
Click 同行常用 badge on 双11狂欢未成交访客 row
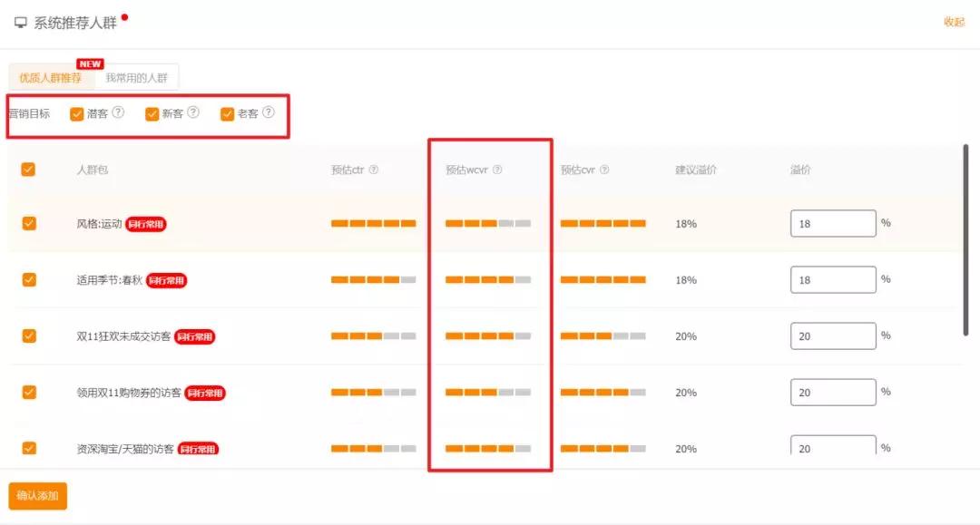(x=194, y=336)
